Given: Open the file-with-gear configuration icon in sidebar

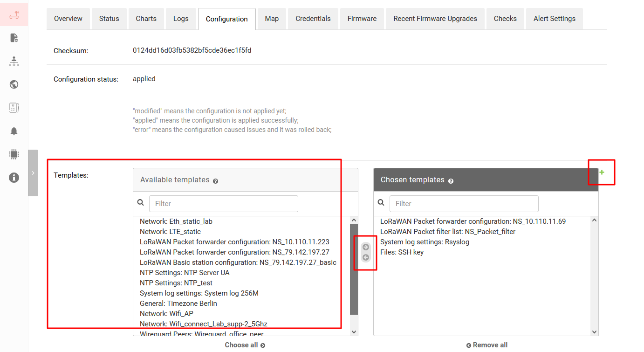Looking at the screenshot, I should coord(14,38).
